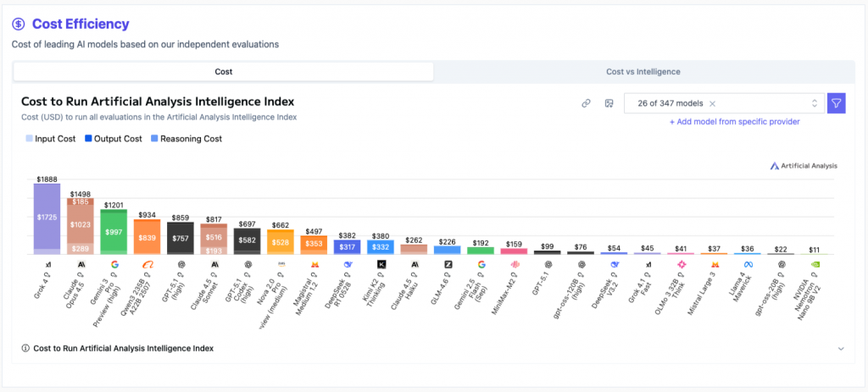
Task: Click Add model from specific provider link
Action: tap(734, 122)
